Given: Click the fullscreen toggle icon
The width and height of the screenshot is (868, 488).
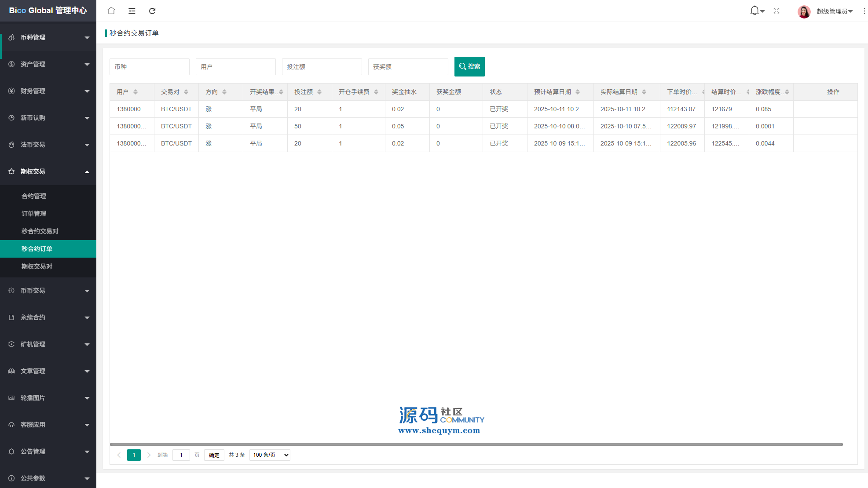Looking at the screenshot, I should (776, 11).
